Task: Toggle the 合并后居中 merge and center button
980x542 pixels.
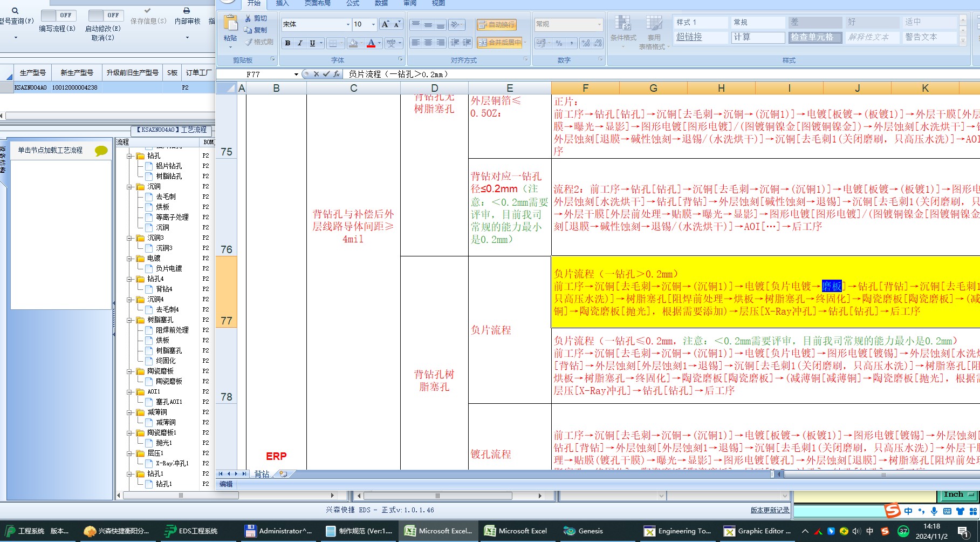Action: pyautogui.click(x=501, y=43)
